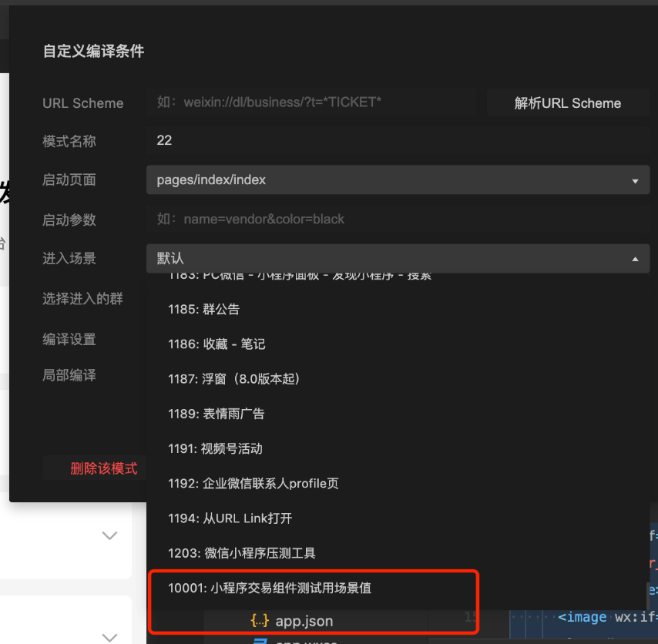Select scene 1203: 微信小程序压测工具
Image resolution: width=658 pixels, height=644 pixels.
click(x=398, y=553)
